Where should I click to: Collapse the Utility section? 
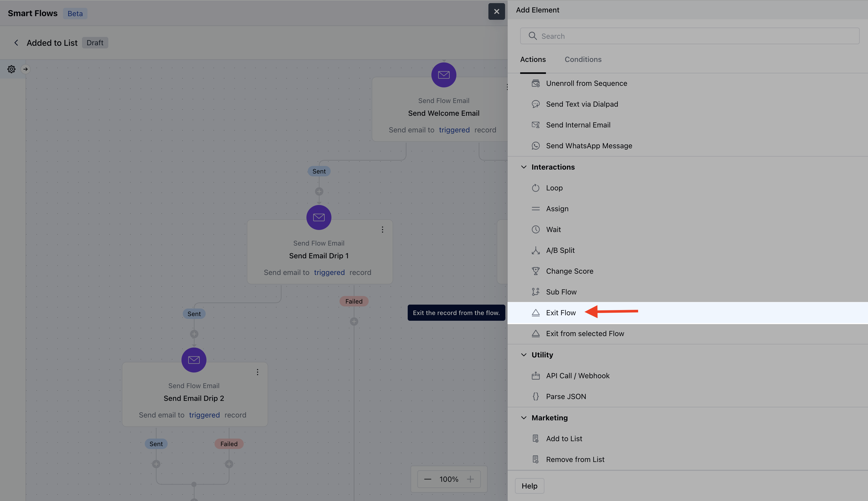point(524,355)
